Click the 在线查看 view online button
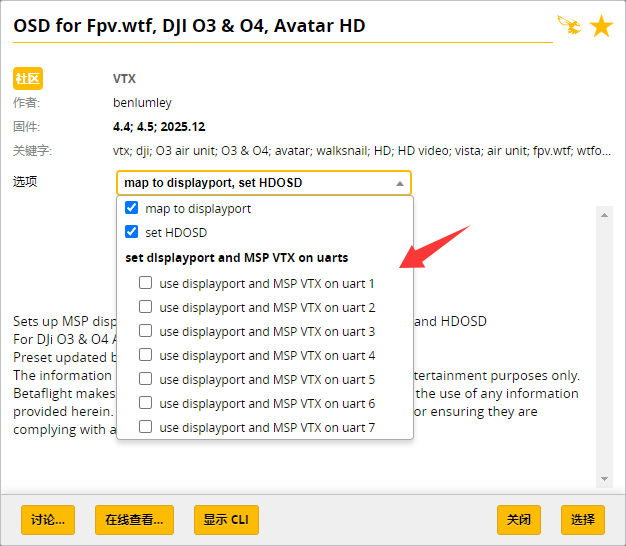Screen dimensions: 626x546 [135, 520]
